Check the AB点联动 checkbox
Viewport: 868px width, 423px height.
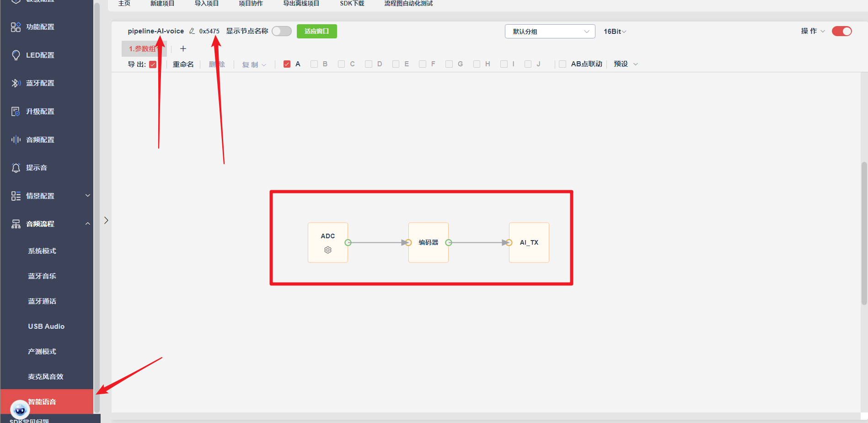click(x=563, y=64)
